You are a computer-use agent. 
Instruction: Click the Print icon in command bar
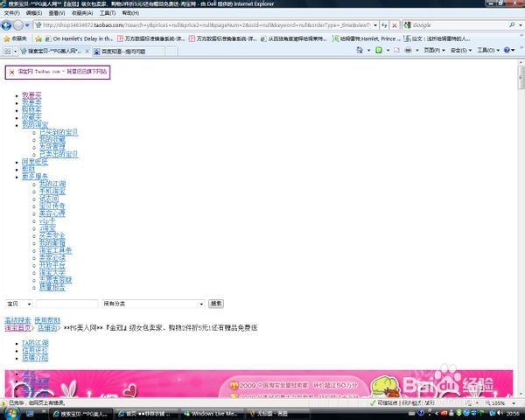(408, 50)
